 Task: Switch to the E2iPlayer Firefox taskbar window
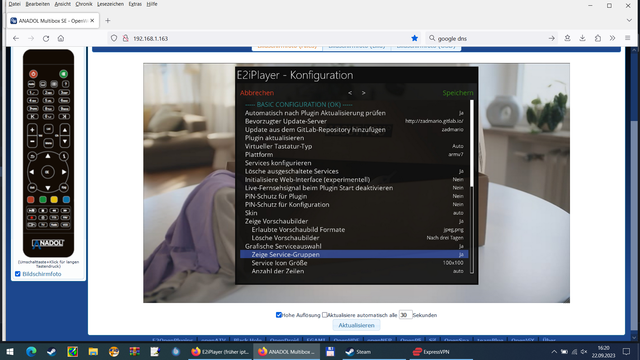[220, 351]
